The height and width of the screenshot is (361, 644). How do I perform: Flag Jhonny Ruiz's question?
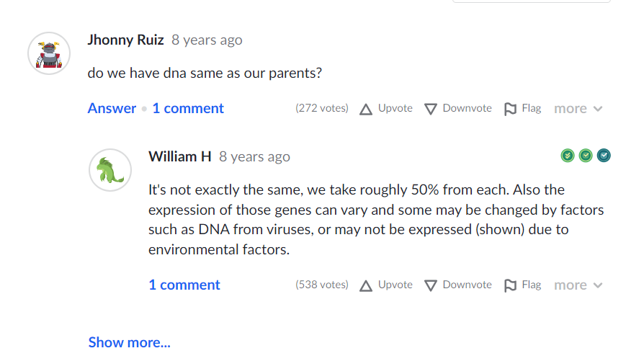pos(522,109)
